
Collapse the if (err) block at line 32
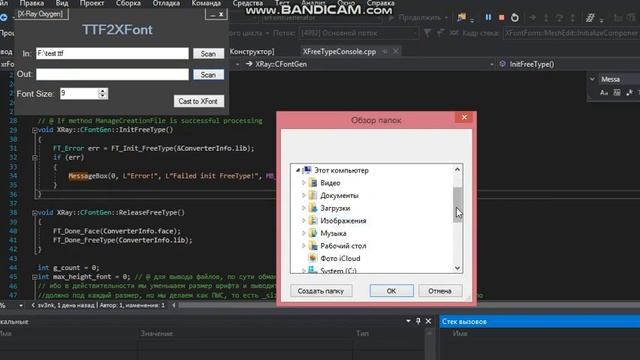click(x=35, y=158)
